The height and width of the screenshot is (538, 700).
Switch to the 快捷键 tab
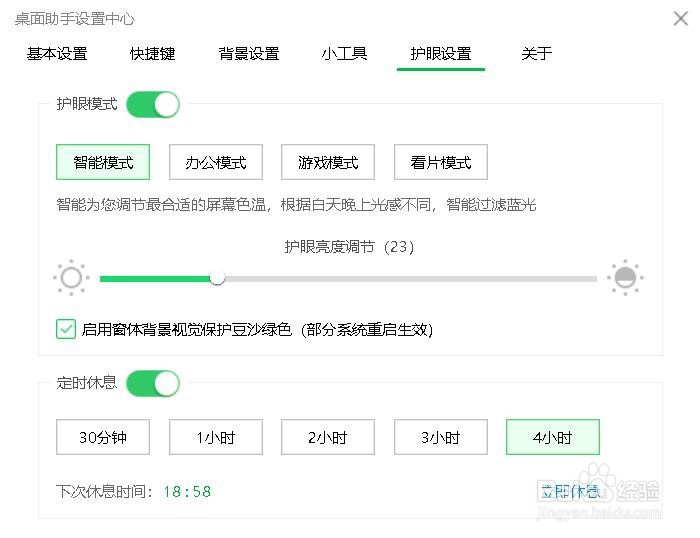152,54
